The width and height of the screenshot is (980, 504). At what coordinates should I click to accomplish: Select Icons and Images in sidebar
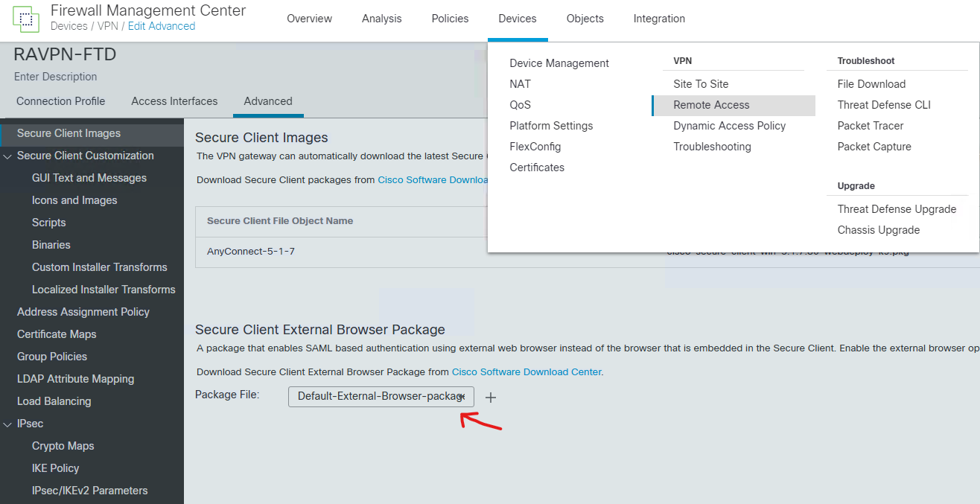pyautogui.click(x=74, y=200)
